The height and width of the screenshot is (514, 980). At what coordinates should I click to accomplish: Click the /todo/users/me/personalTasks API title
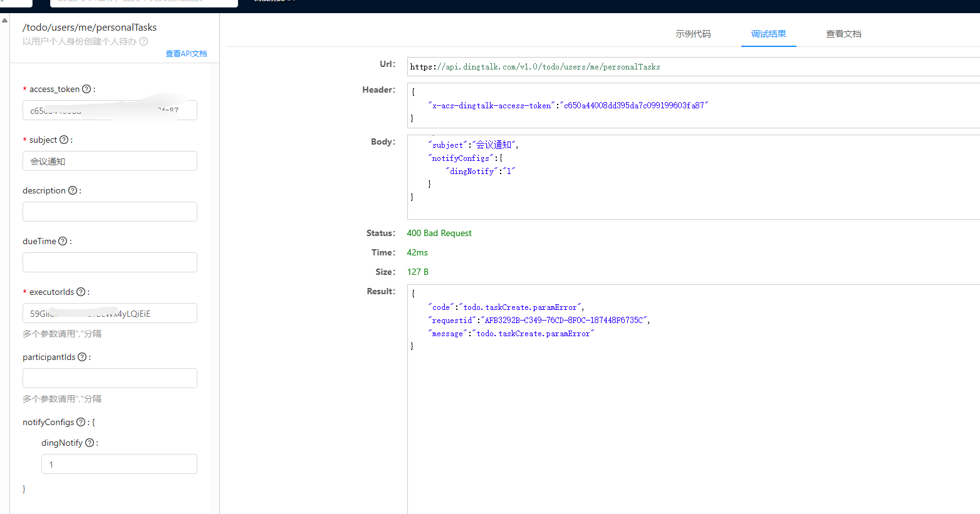click(90, 27)
